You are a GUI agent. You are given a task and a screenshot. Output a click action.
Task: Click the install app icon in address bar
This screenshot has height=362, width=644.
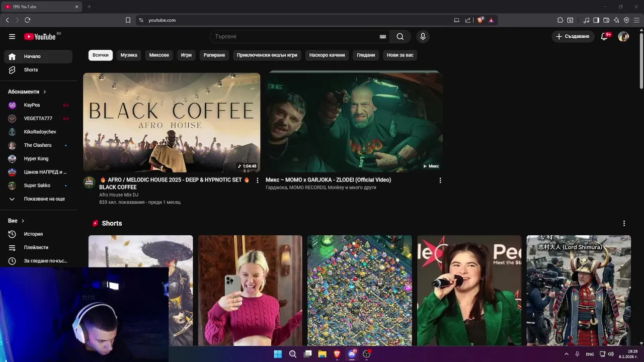coord(456,20)
